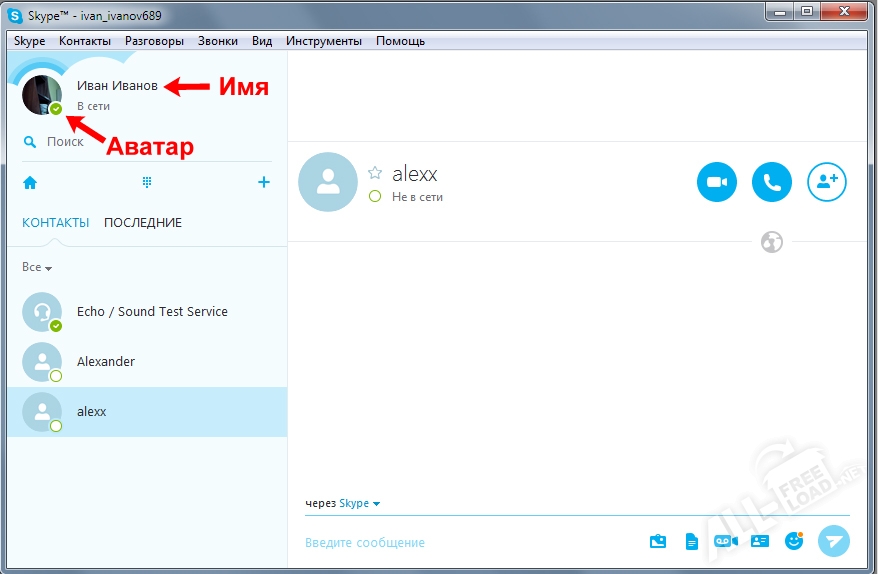Click the plus icon to add contact

[264, 182]
